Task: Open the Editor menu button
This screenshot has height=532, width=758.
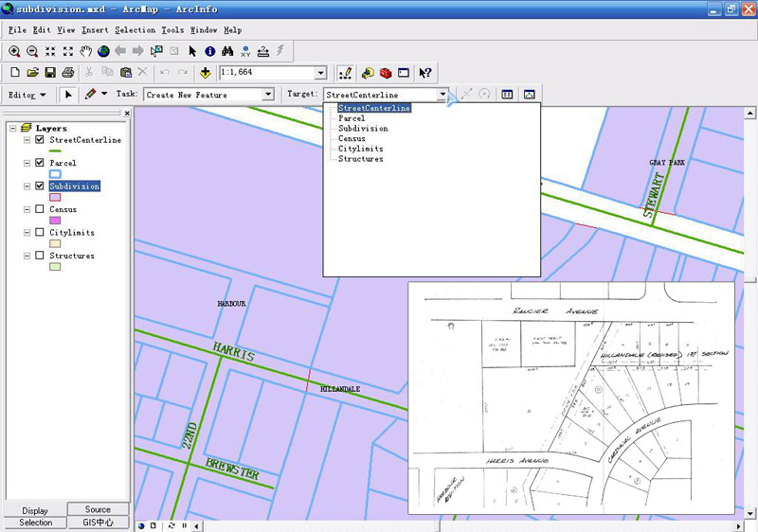Action: [x=27, y=95]
